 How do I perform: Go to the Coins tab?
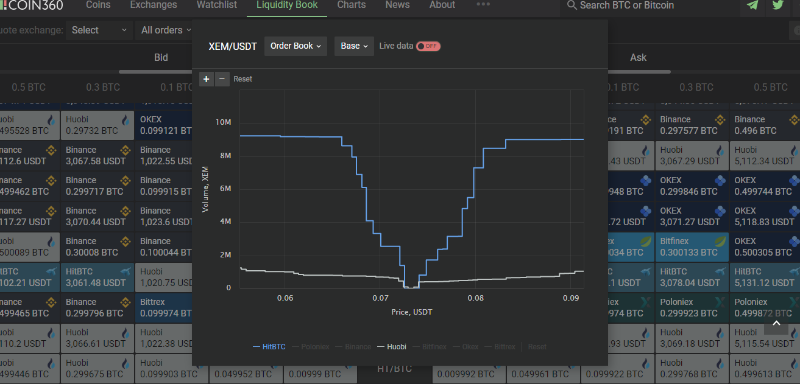coord(98,5)
